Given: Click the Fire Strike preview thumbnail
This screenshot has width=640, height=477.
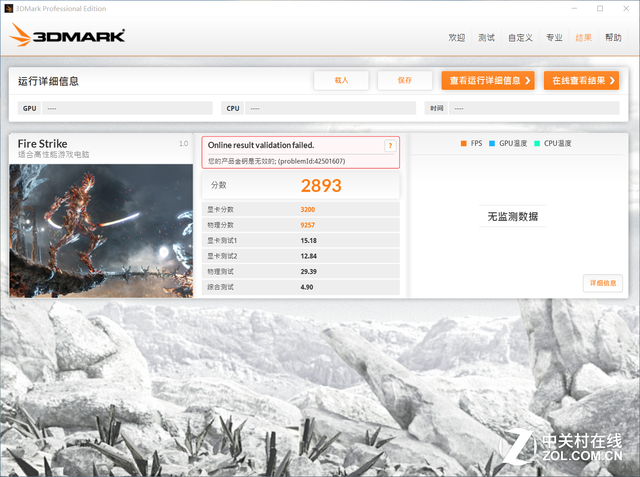Looking at the screenshot, I should pyautogui.click(x=101, y=230).
